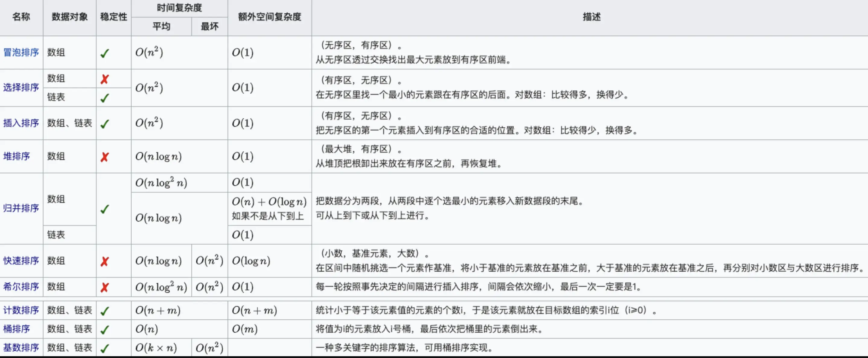Click green checkmark in 基数排序 row
Viewport: 868px width, 358px height.
[x=105, y=348]
